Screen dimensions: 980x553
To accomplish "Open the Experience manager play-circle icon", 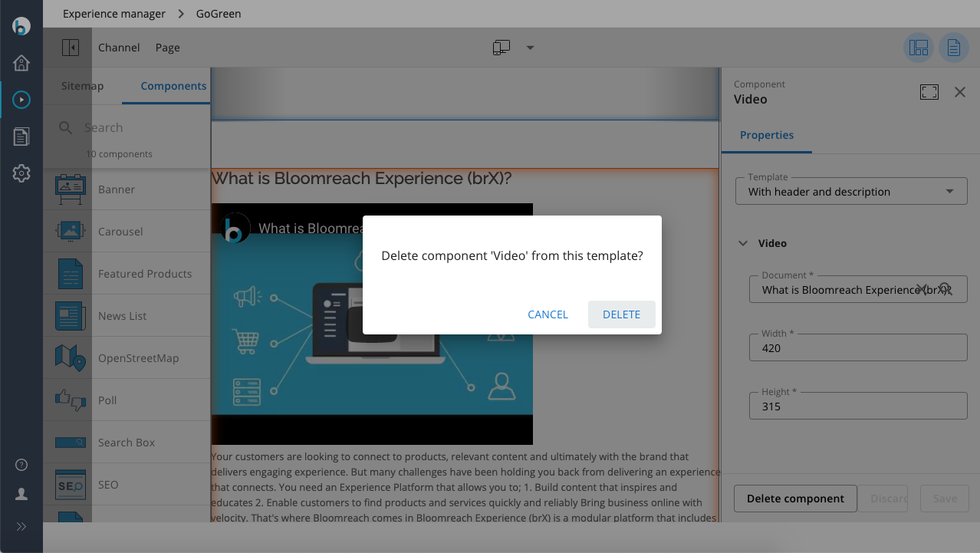I will tap(21, 99).
